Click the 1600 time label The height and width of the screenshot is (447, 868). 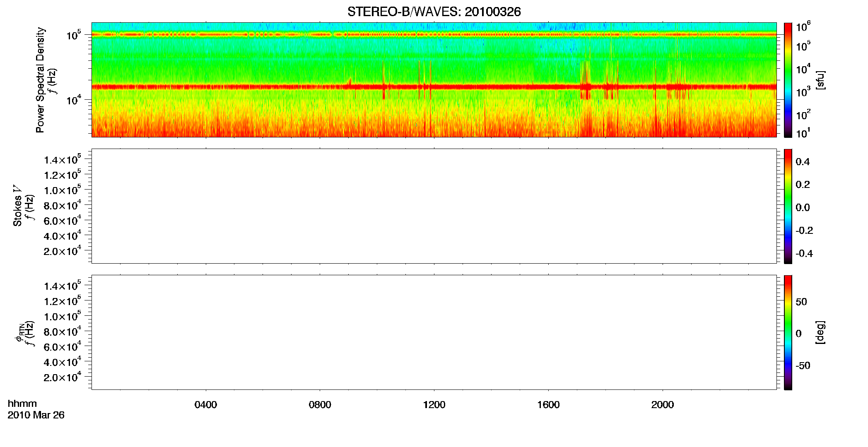(548, 405)
